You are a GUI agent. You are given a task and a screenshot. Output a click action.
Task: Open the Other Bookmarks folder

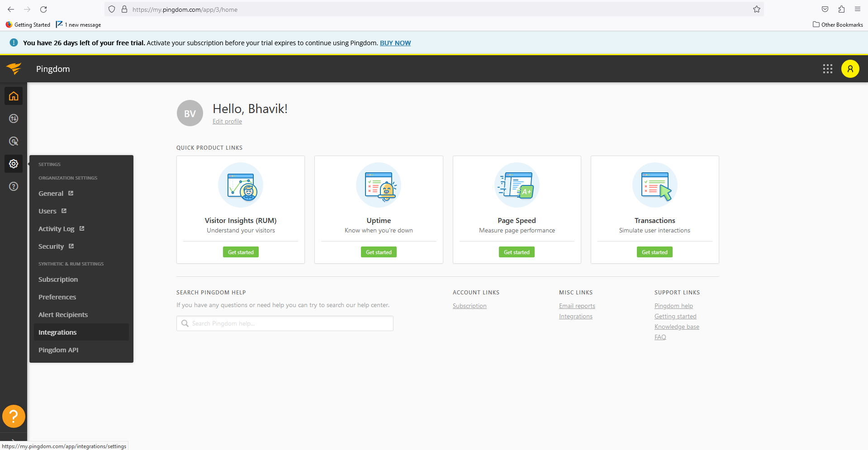838,24
